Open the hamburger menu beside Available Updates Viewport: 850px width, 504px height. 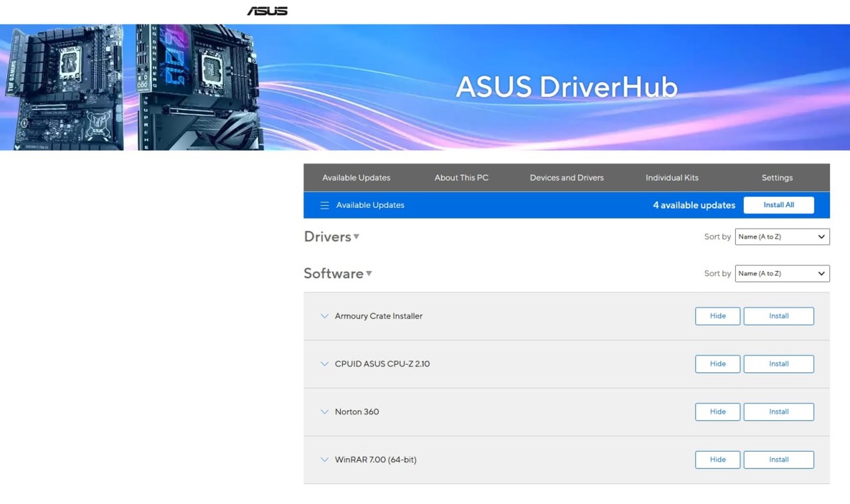[324, 205]
